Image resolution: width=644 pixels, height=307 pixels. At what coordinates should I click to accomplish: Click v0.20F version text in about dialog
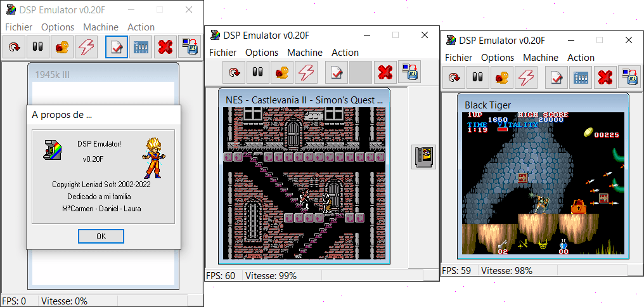[x=93, y=159]
